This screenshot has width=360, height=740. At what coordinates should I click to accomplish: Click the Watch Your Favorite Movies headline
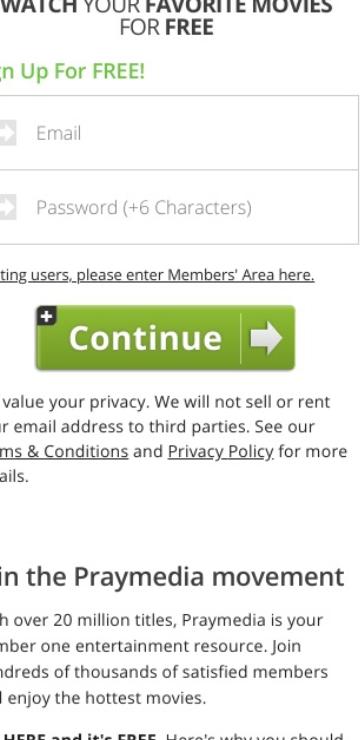tap(167, 7)
